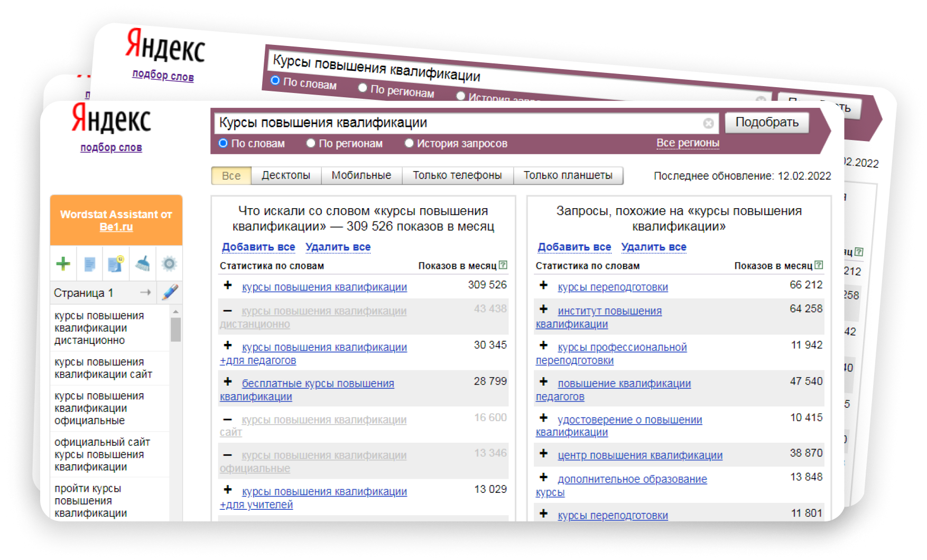Add 'курсы переподготовки' 66 212 row via plus

pos(543,285)
